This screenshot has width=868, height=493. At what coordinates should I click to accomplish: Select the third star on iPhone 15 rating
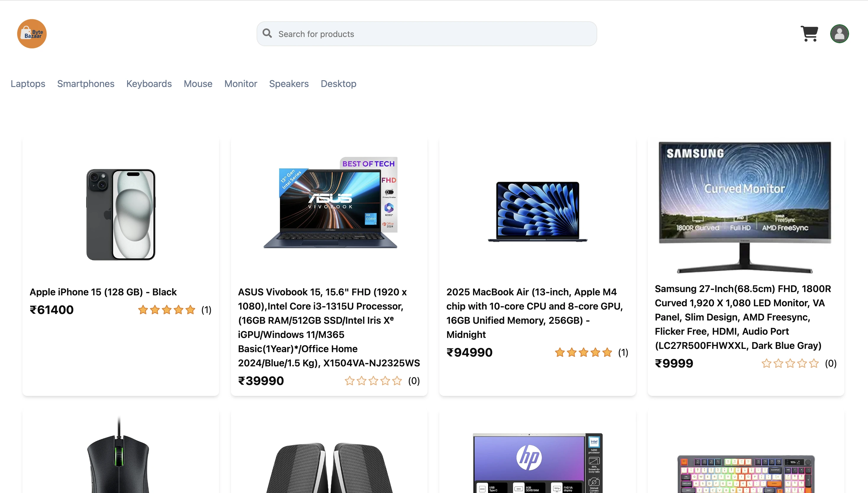166,310
